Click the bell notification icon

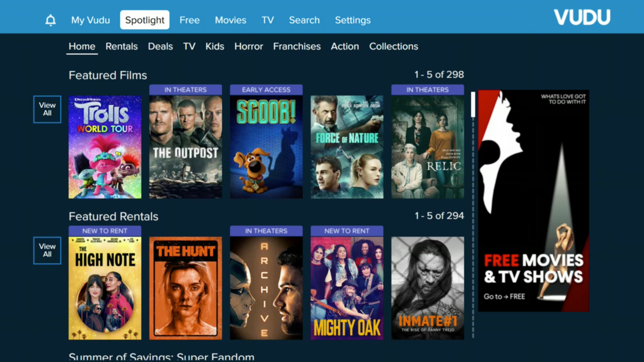pos(50,20)
